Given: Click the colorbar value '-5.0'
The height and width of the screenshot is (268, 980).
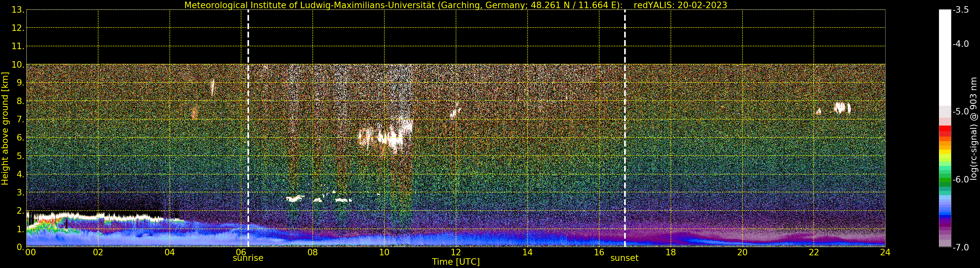Looking at the screenshot, I should 960,112.
